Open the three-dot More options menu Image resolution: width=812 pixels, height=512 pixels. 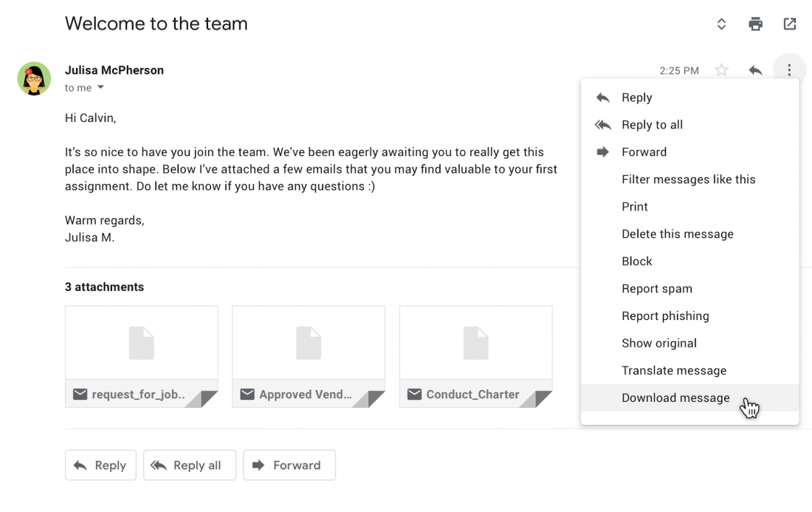(789, 70)
